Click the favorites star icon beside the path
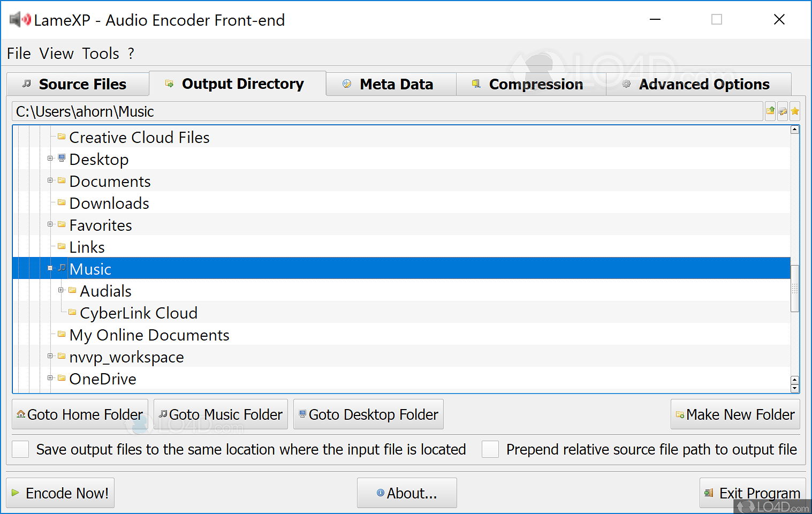Image resolution: width=812 pixels, height=514 pixels. pos(795,111)
